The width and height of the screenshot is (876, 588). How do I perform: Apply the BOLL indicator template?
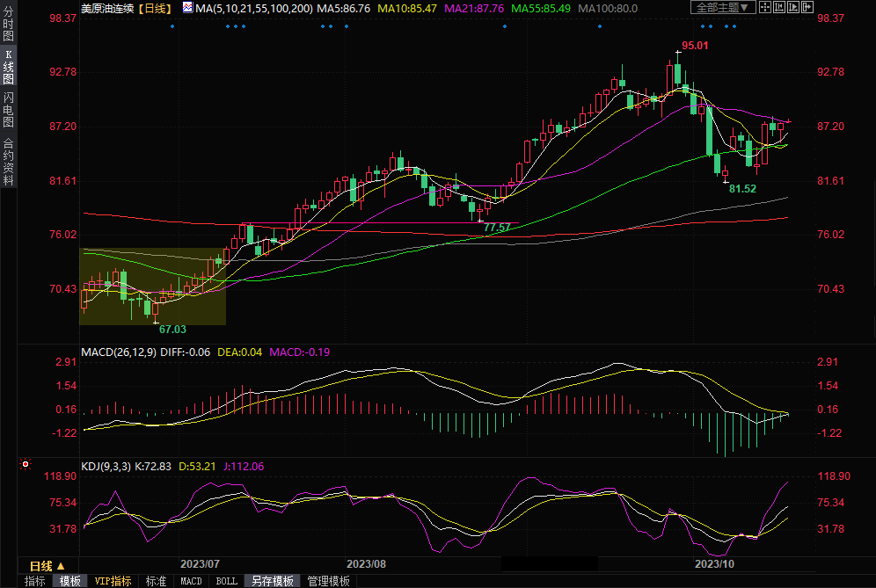click(x=226, y=581)
